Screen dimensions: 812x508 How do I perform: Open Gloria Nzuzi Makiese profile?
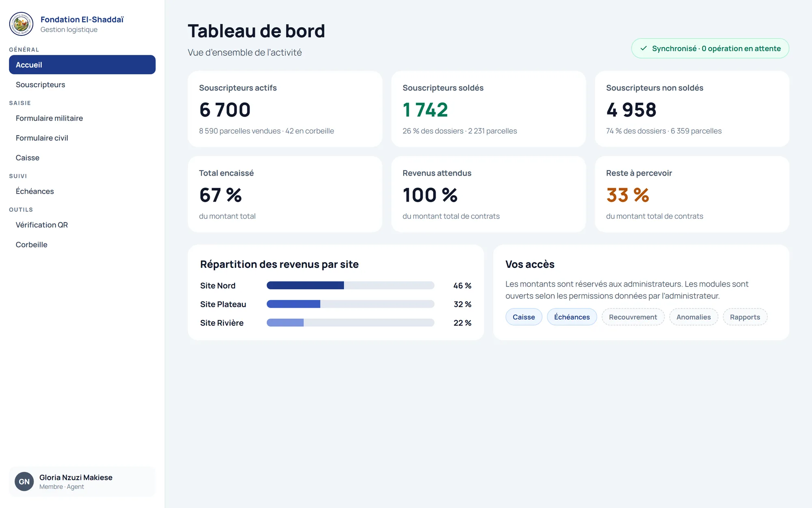[x=82, y=482]
